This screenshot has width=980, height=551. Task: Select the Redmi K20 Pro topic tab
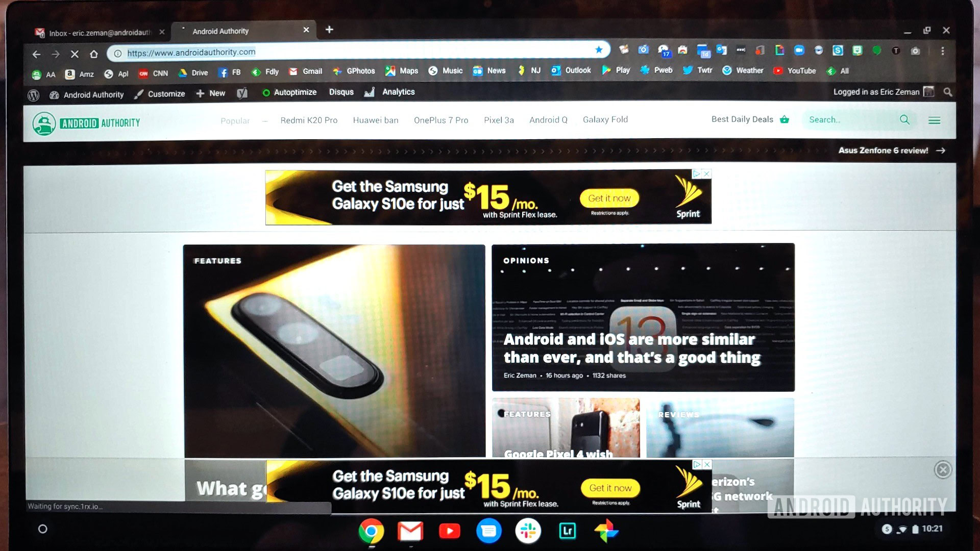pyautogui.click(x=308, y=120)
